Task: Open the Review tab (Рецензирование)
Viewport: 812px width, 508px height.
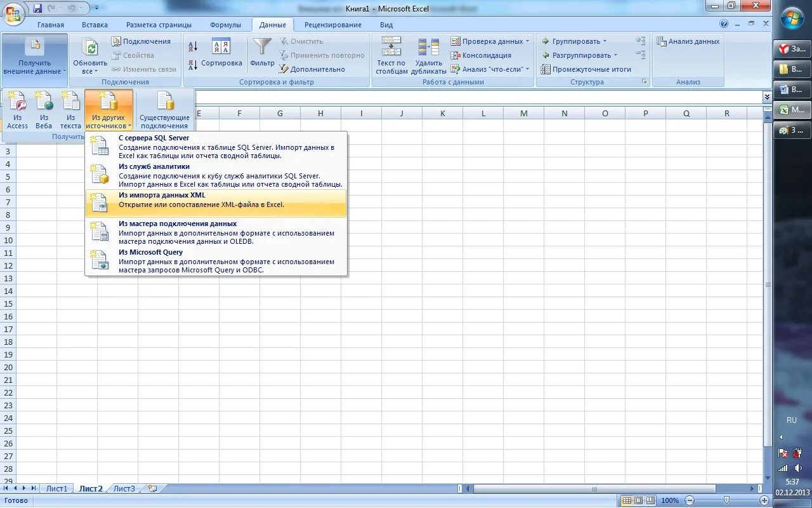Action: coord(333,25)
